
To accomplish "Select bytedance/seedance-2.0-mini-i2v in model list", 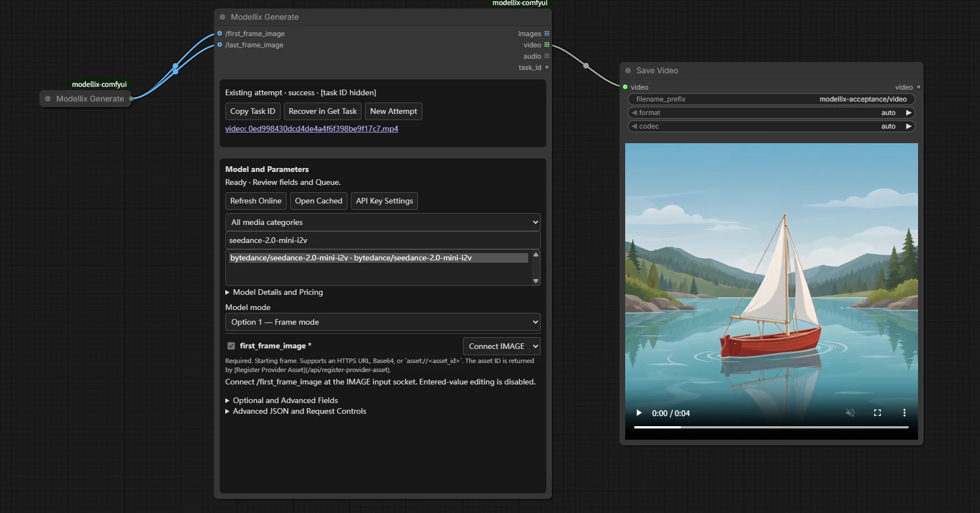I will click(x=379, y=258).
